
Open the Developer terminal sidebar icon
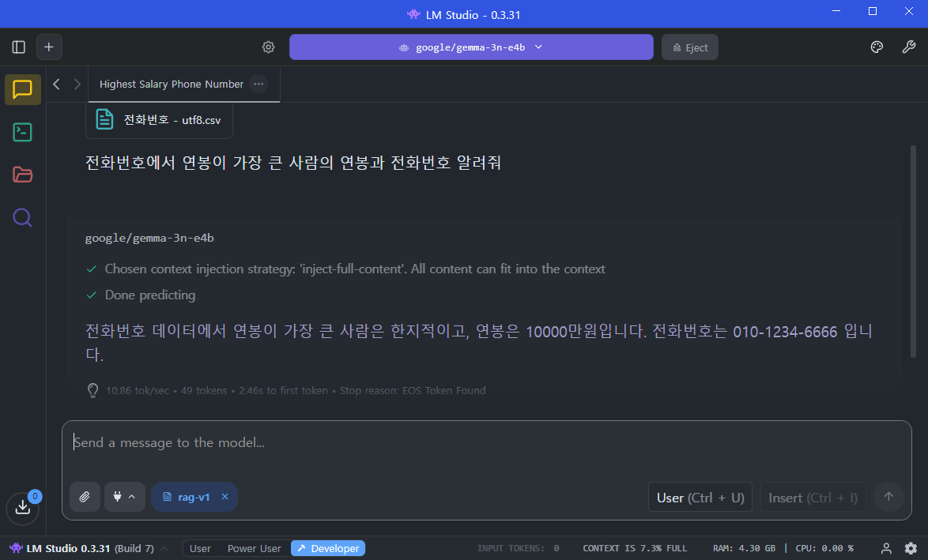pos(23,132)
